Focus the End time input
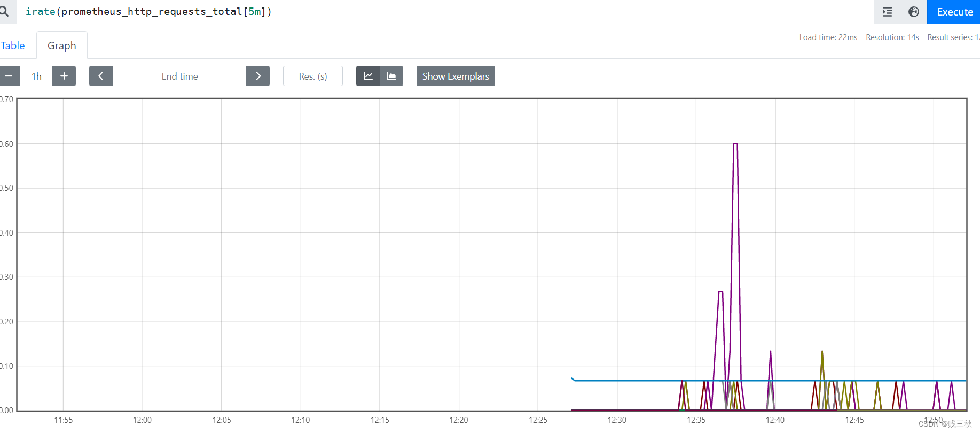This screenshot has width=980, height=433. tap(179, 76)
